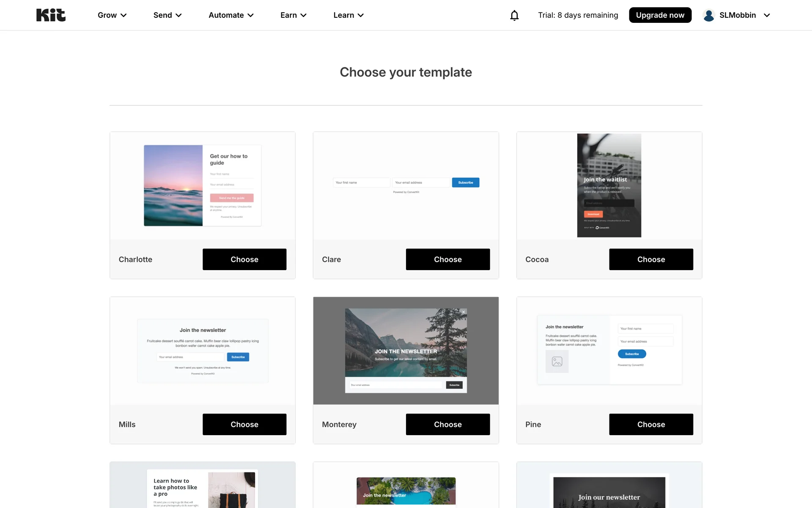The image size is (812, 508).
Task: Click the SLMobbin profile avatar
Action: pos(709,15)
